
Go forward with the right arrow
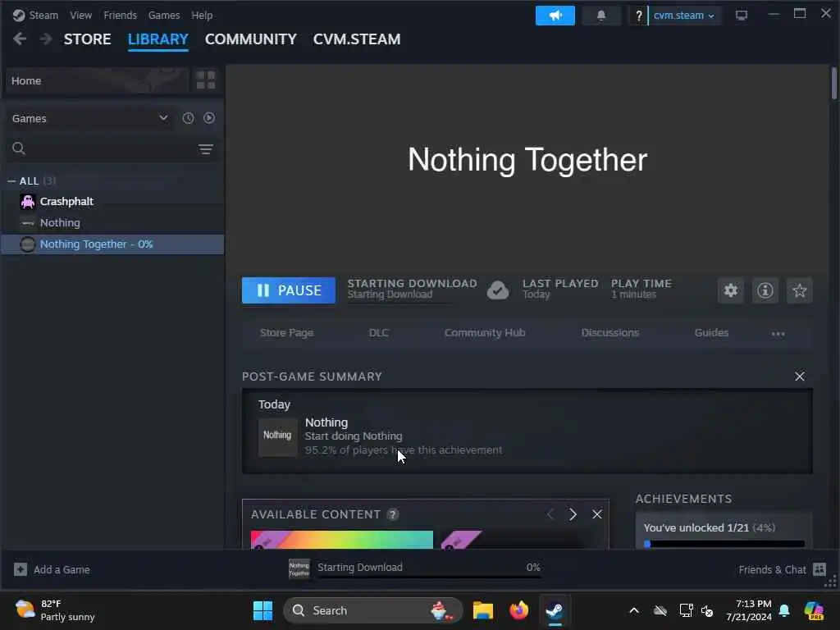[x=46, y=39]
